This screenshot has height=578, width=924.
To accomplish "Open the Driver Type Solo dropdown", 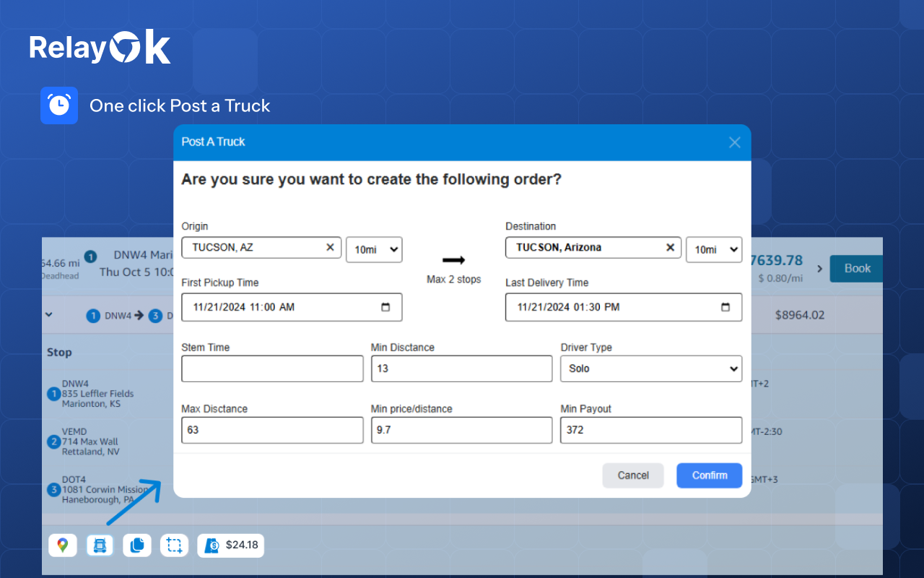I will point(651,368).
